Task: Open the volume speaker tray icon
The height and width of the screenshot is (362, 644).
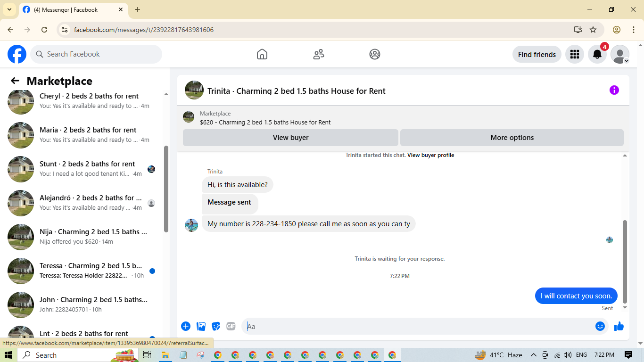Action: click(x=567, y=355)
